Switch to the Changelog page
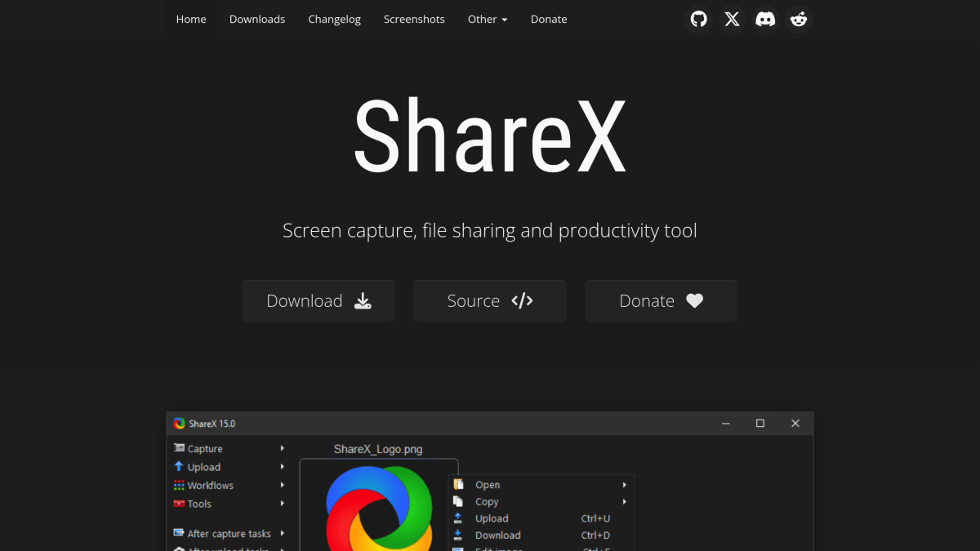This screenshot has height=551, width=980. pos(334,19)
